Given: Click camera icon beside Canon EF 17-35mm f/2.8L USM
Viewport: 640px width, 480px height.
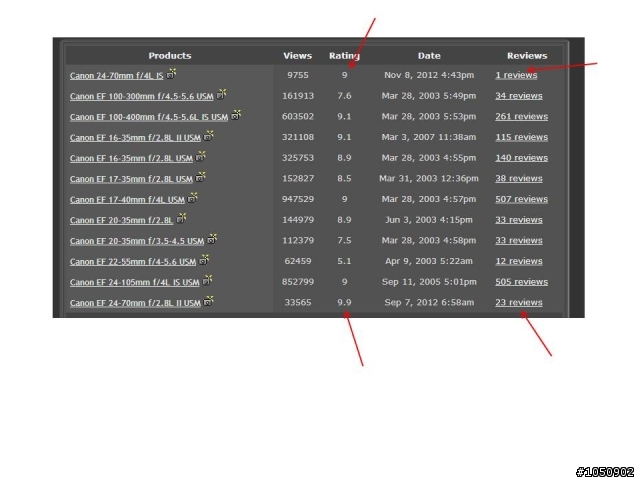Looking at the screenshot, I should (200, 177).
